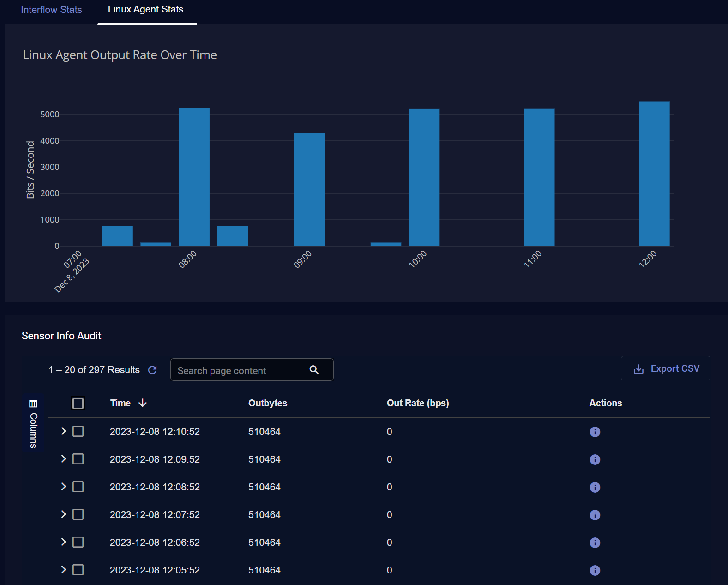The width and height of the screenshot is (728, 585).
Task: Switch to the Interflow Stats tab
Action: [51, 10]
